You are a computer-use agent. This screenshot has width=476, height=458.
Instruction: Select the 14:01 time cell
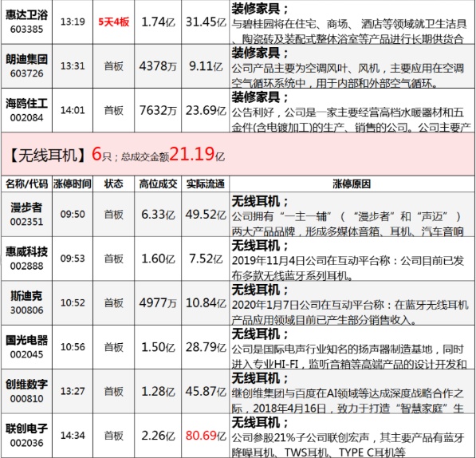73,110
